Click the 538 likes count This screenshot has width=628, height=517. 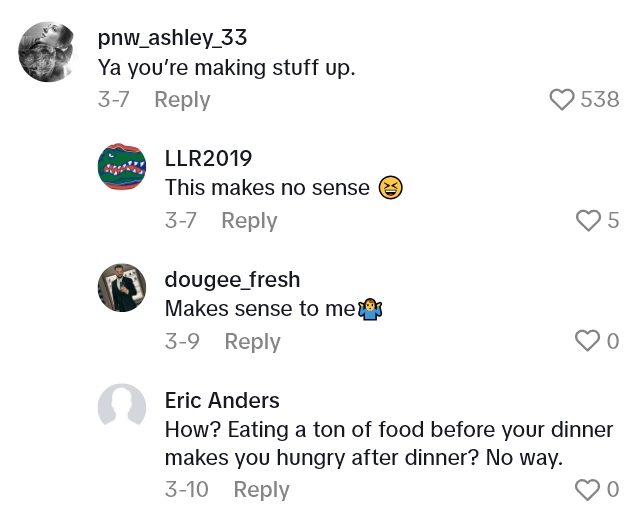pos(600,99)
